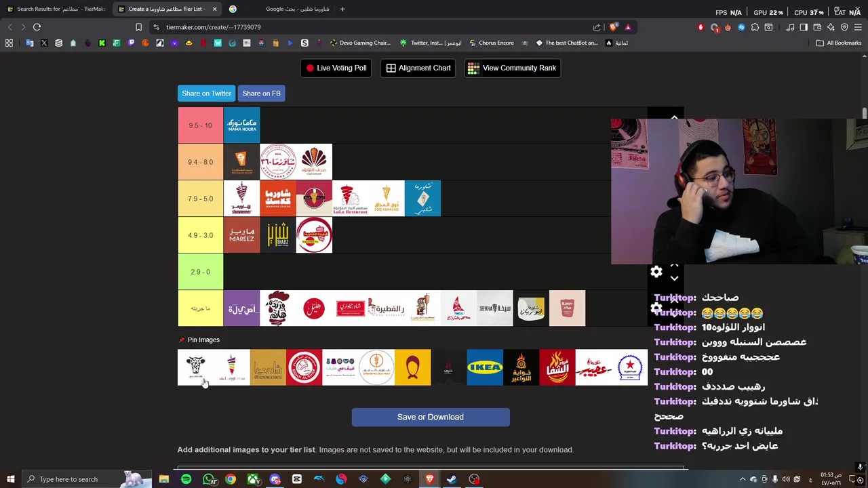Image resolution: width=868 pixels, height=488 pixels.
Task: Select the IKEA logo in the image pool
Action: point(485,367)
